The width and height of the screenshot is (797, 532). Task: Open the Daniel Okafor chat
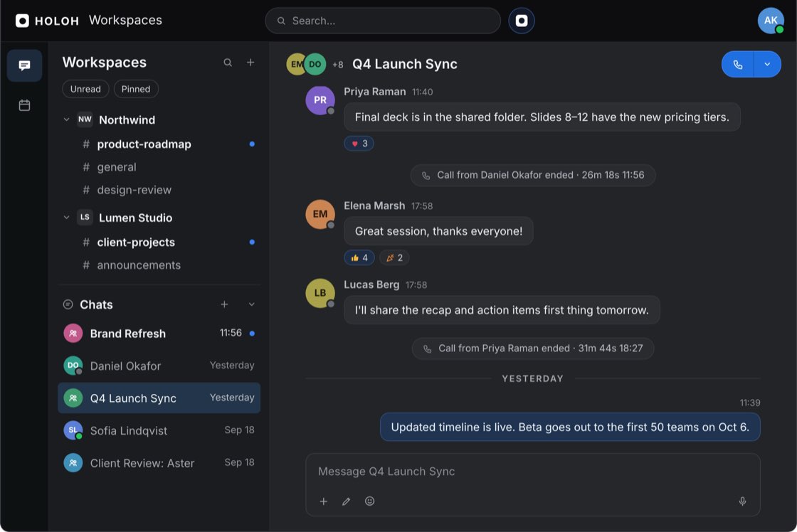pyautogui.click(x=159, y=366)
